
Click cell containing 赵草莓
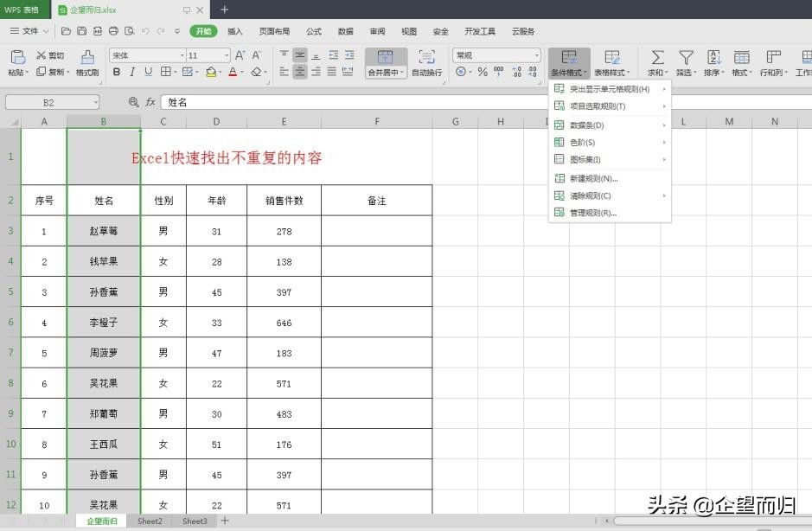(104, 231)
